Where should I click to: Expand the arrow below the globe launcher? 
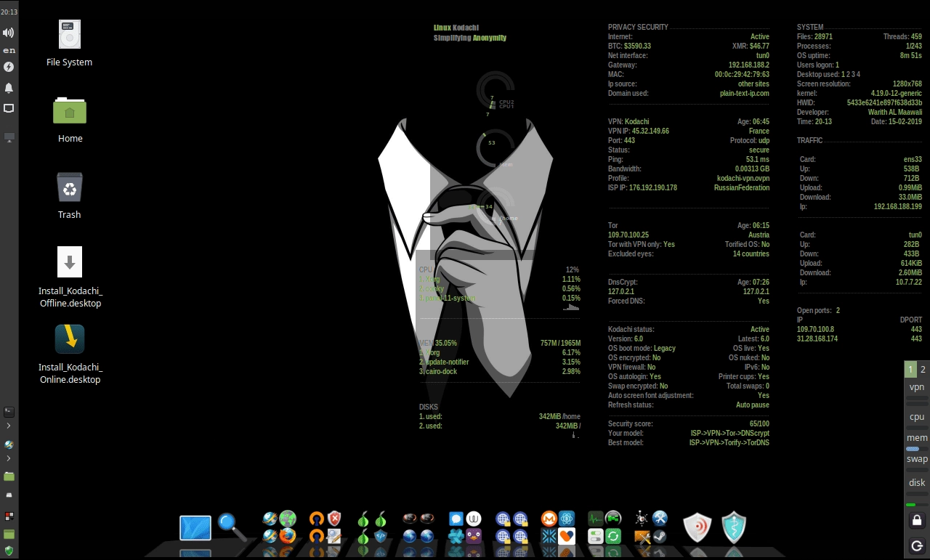pos(9,458)
